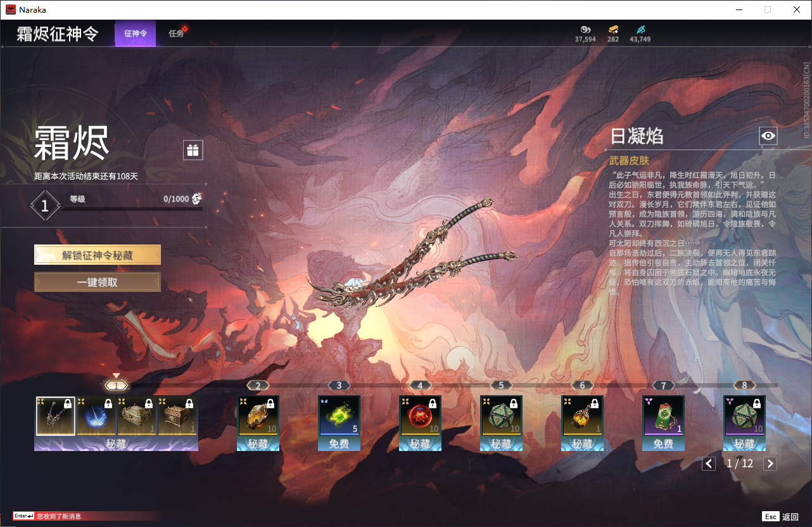Viewport: 812px width, 527px height.
Task: Click the level 3 marker on the reward track
Action: (x=339, y=385)
